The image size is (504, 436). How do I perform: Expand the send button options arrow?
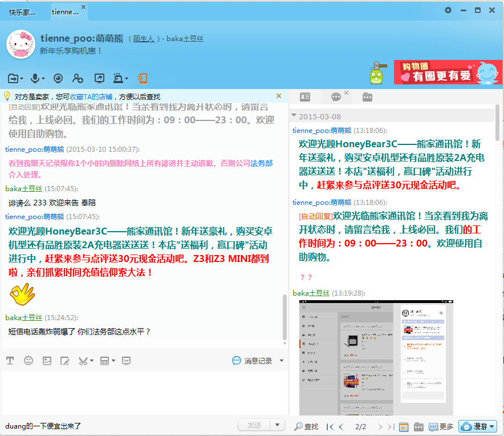tap(278, 425)
